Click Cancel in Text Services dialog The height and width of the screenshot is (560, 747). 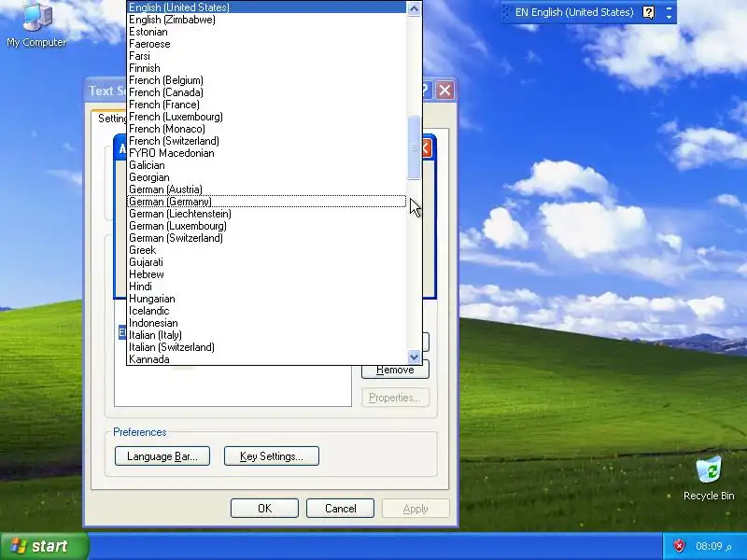click(x=340, y=509)
